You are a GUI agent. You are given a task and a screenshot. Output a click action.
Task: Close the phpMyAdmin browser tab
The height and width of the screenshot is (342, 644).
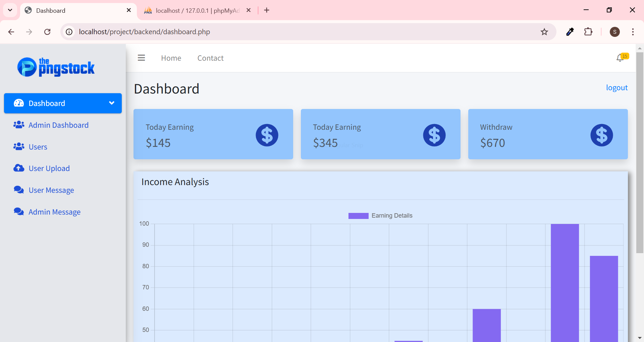point(249,10)
